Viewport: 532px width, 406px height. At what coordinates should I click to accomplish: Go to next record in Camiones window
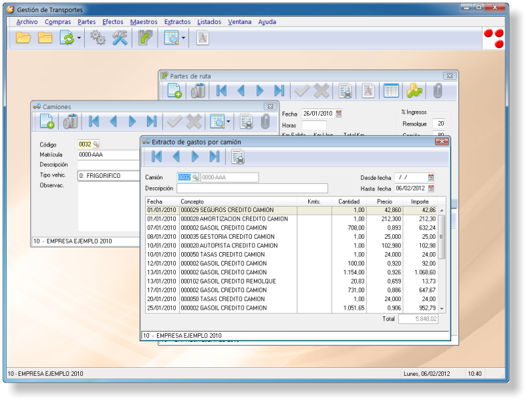132,121
